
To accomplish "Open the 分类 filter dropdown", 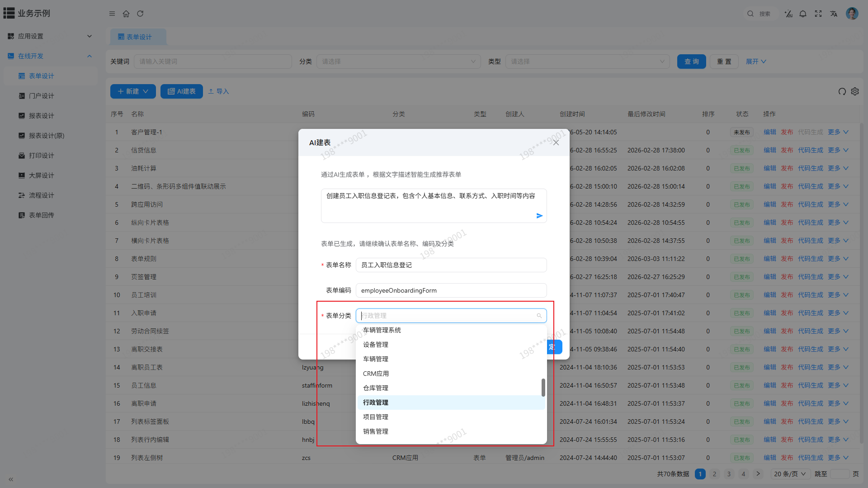I will (x=398, y=62).
